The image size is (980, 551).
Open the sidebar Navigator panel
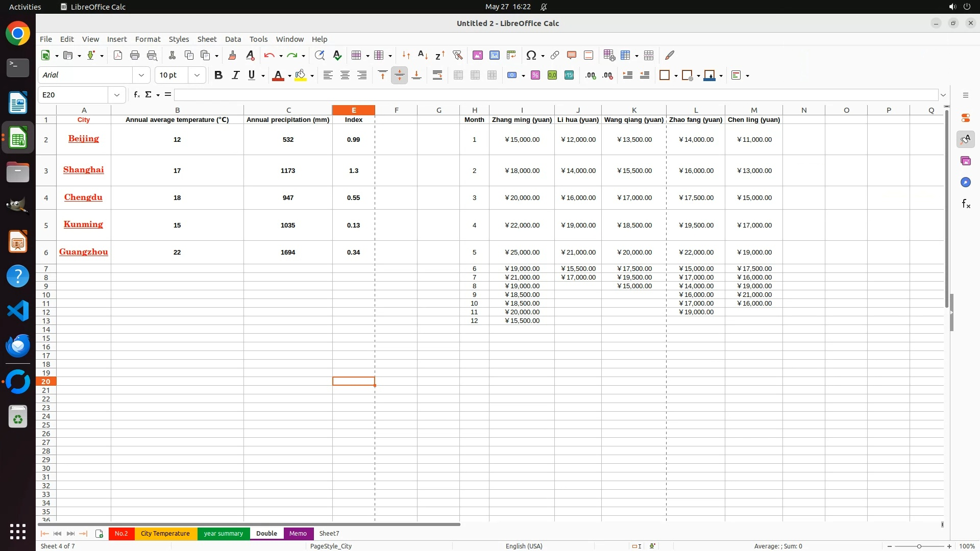coord(965,182)
